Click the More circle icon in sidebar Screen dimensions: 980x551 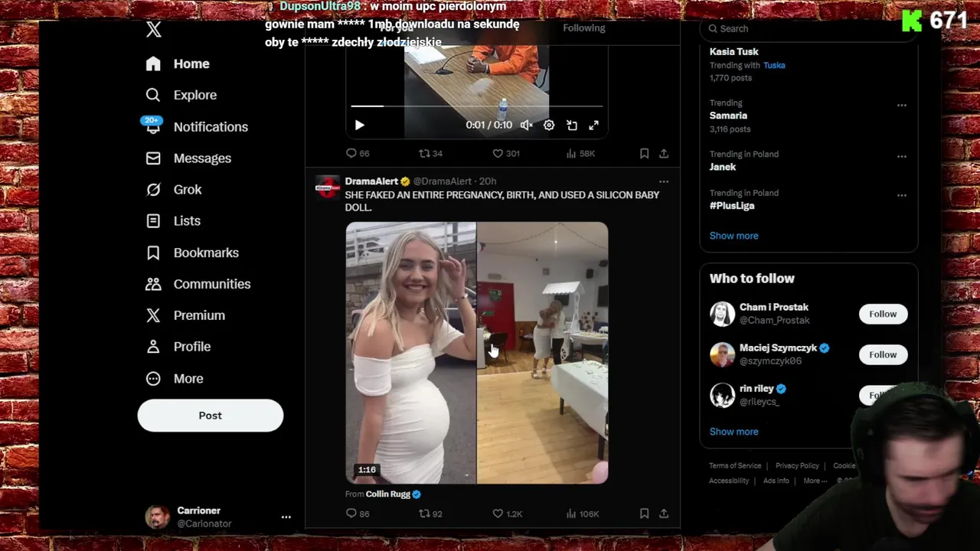(153, 378)
